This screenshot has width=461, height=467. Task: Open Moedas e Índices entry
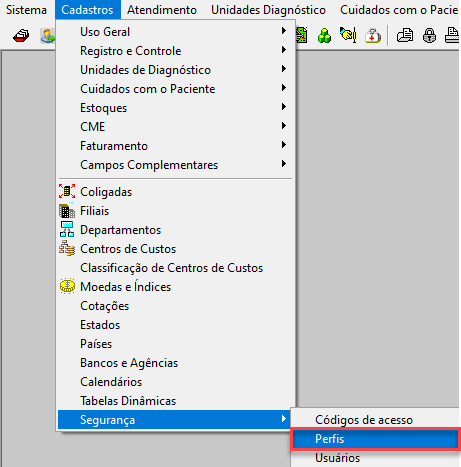click(175, 287)
